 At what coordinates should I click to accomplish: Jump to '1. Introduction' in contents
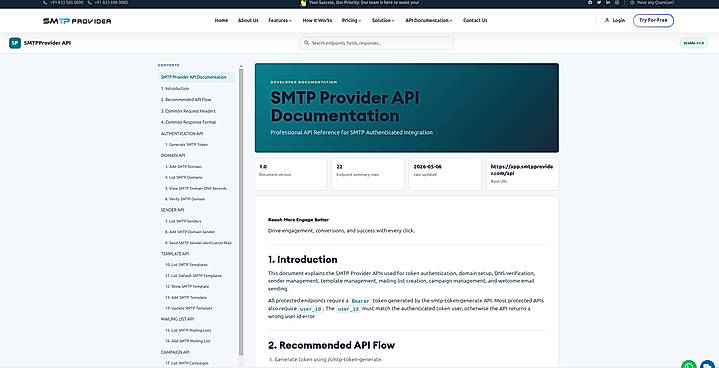pos(175,88)
